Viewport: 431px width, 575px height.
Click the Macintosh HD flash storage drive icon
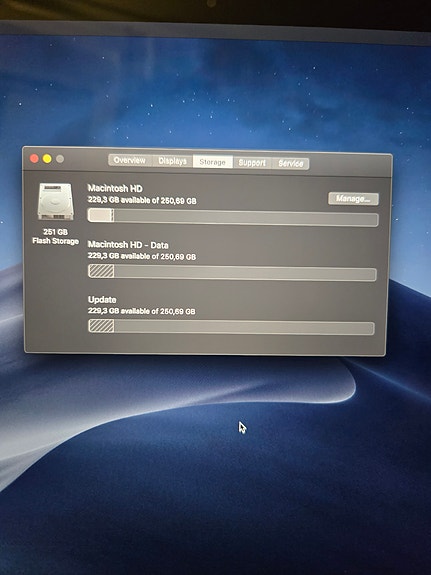[55, 202]
